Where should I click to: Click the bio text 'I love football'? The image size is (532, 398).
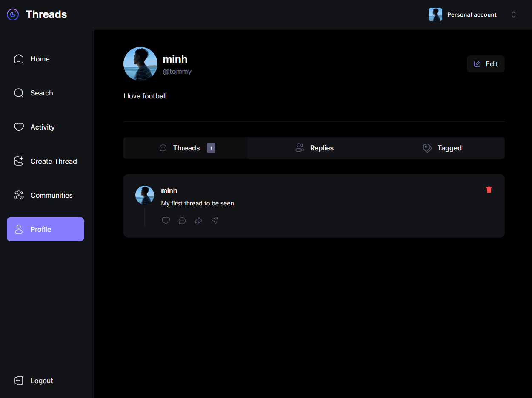tap(145, 96)
